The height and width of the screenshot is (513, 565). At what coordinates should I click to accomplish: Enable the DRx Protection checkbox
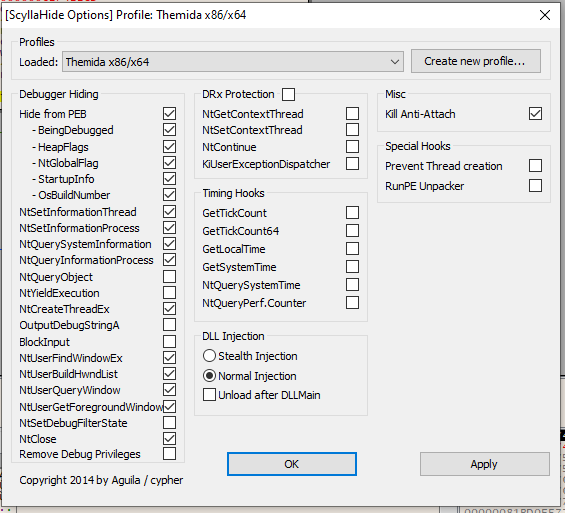pos(288,94)
